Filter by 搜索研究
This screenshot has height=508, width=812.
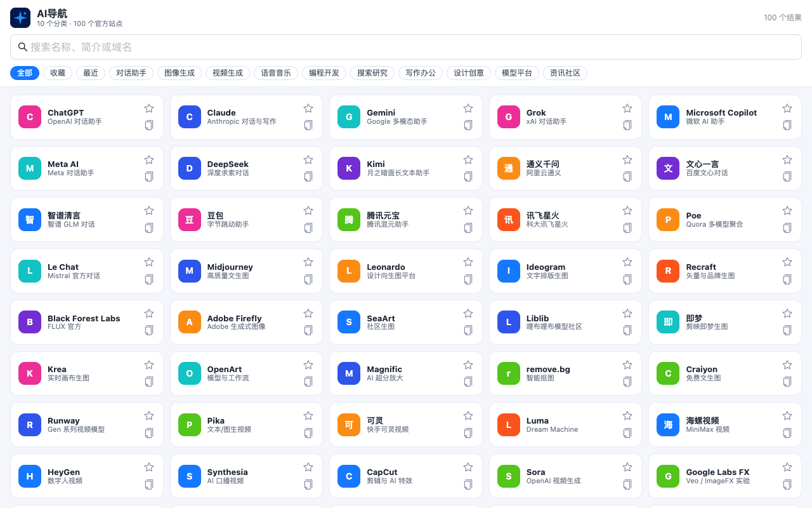(372, 73)
